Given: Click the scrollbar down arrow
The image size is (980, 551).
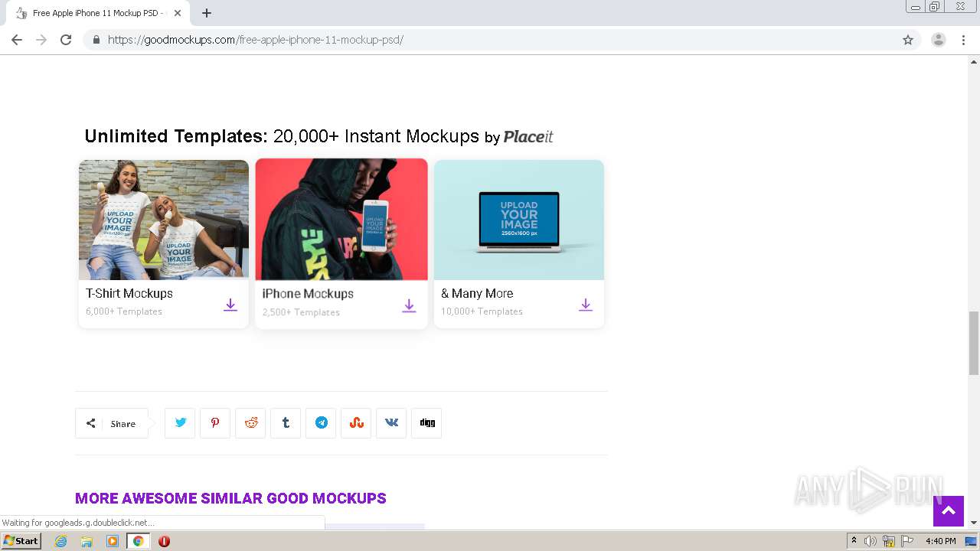Looking at the screenshot, I should (974, 523).
